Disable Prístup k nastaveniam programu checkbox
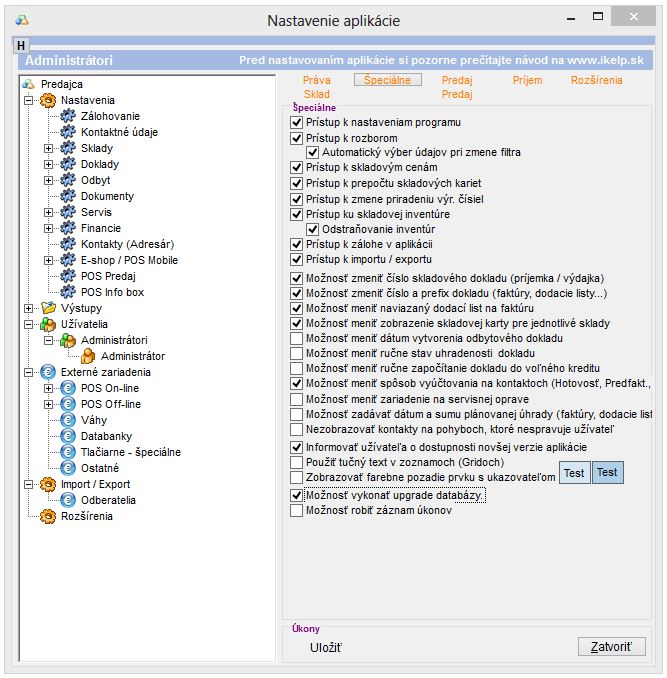The image size is (667, 678). [x=296, y=122]
